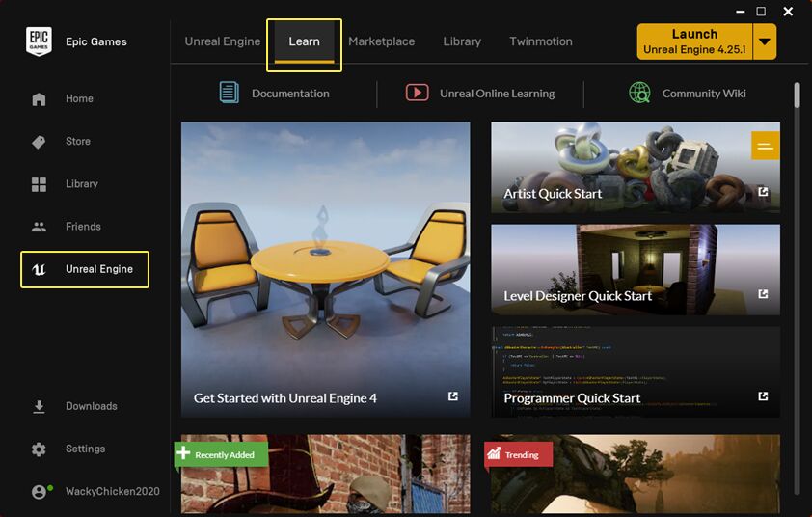
Task: Click the vertical scrollbar thumb
Action: pyautogui.click(x=797, y=95)
